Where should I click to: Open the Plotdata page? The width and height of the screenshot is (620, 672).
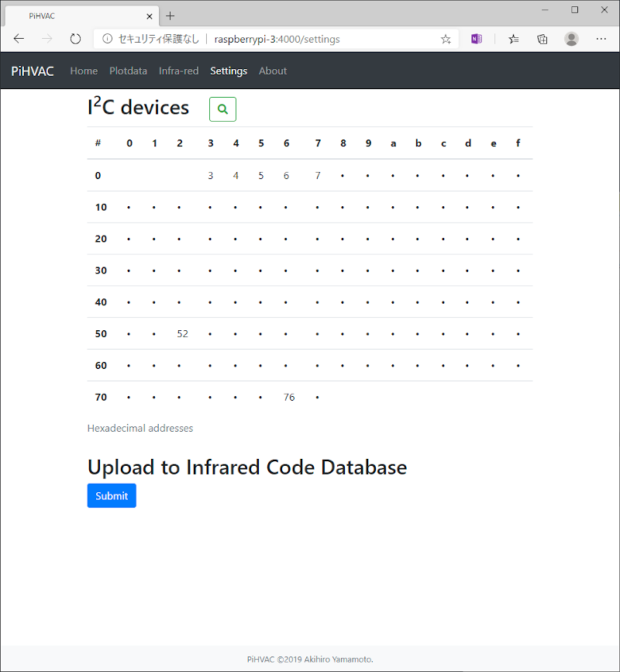click(x=128, y=71)
